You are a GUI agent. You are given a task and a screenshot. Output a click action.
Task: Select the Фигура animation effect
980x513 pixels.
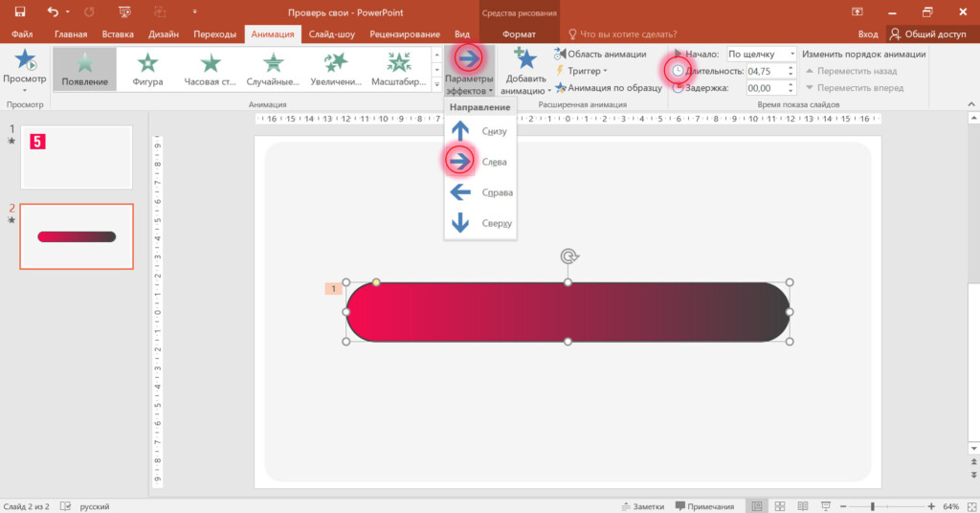(147, 69)
